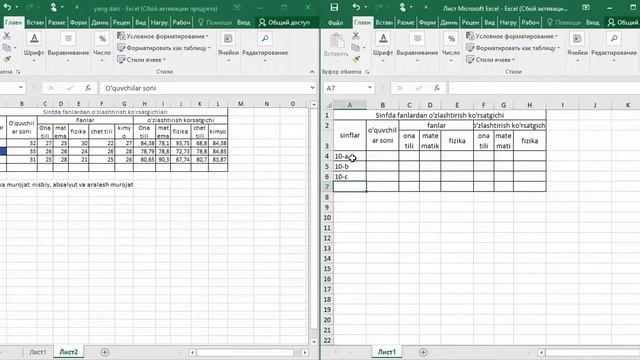Image resolution: width=640 pixels, height=360 pixels.
Task: Click Вход sign-in in left window
Action: point(243,22)
